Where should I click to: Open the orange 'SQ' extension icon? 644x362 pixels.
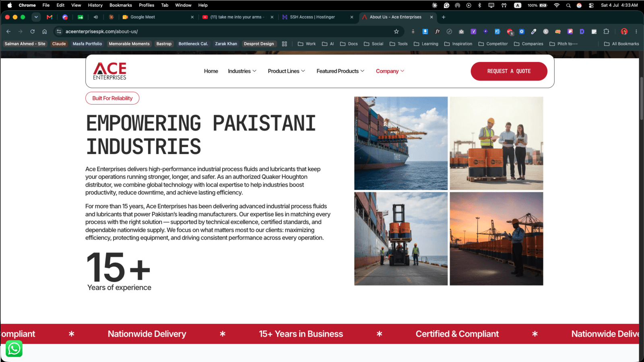(x=558, y=31)
